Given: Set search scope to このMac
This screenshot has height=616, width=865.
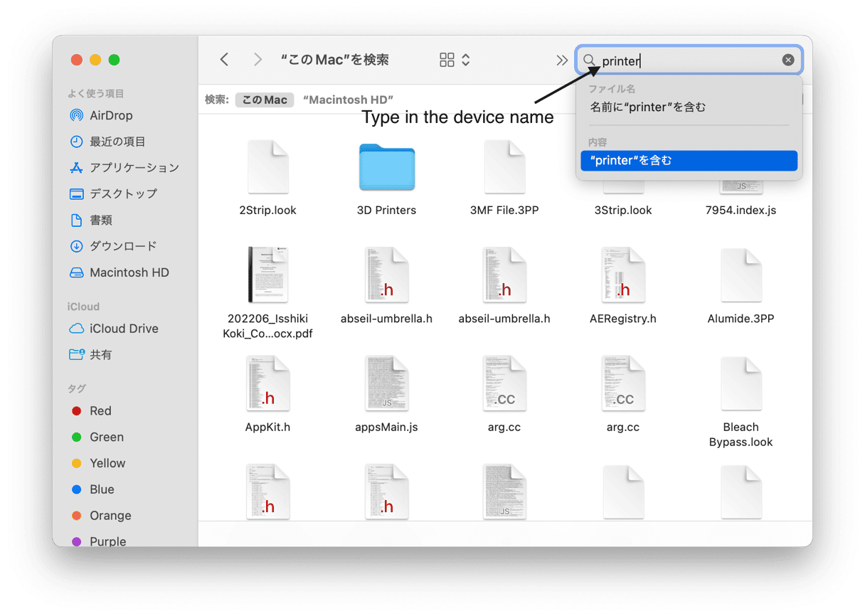Looking at the screenshot, I should point(265,100).
